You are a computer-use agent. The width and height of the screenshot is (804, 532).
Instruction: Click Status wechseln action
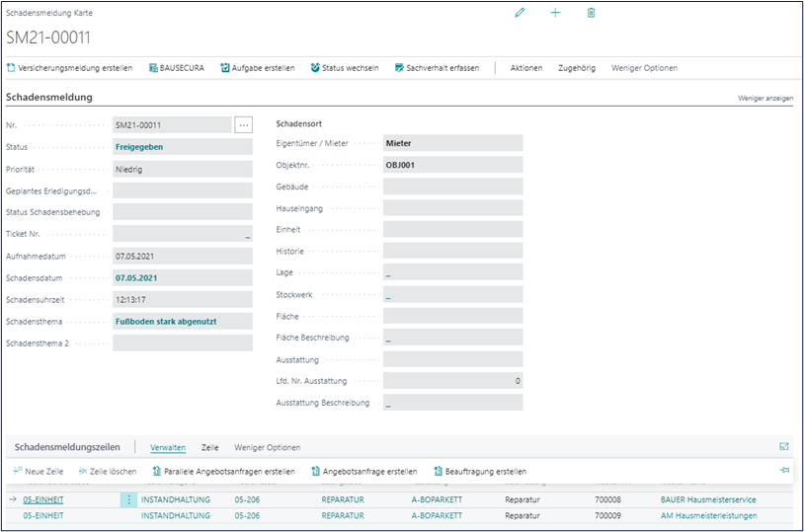(x=344, y=68)
